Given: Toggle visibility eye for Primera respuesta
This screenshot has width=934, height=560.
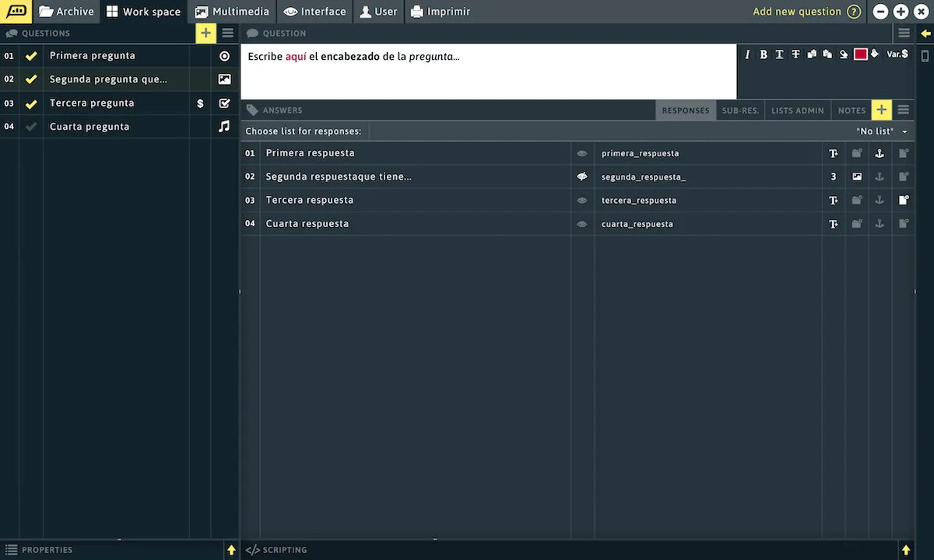Looking at the screenshot, I should [x=581, y=154].
